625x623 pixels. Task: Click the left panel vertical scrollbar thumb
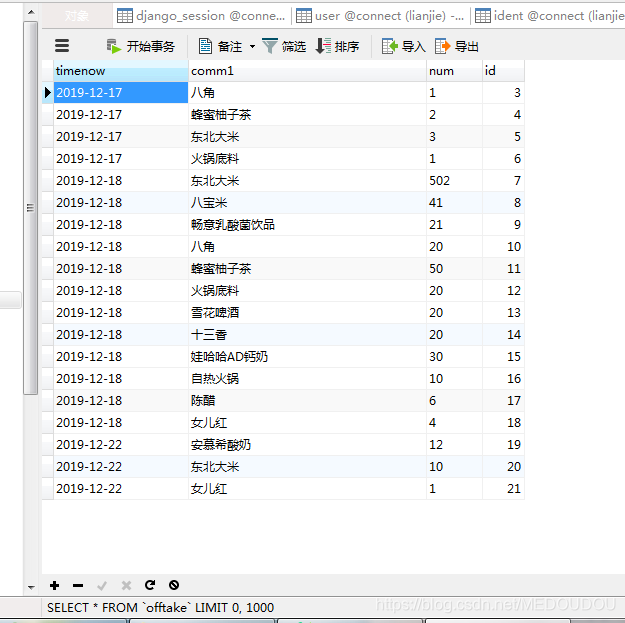[x=31, y=208]
